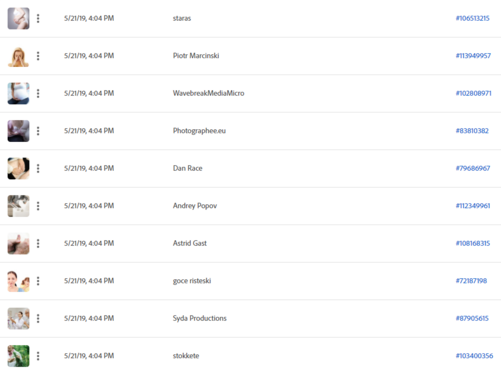This screenshot has height=374, width=501.
Task: Open asset link #106513215
Action: tap(472, 18)
